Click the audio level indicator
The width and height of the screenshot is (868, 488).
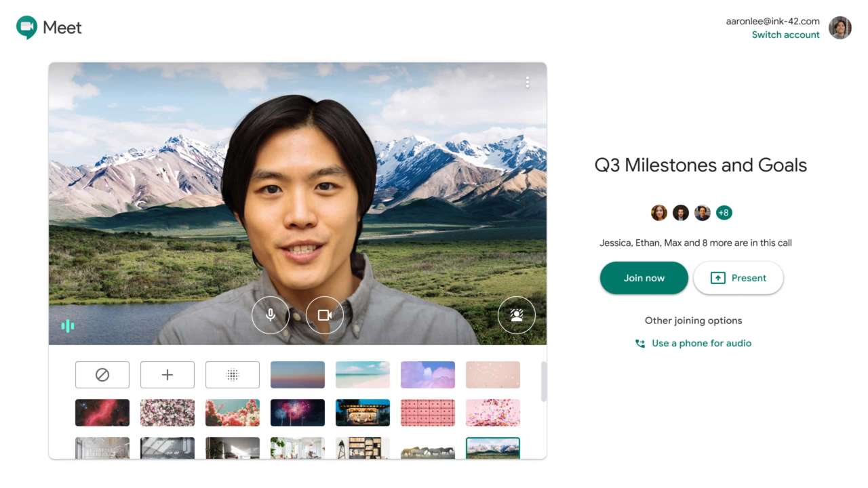pos(67,326)
